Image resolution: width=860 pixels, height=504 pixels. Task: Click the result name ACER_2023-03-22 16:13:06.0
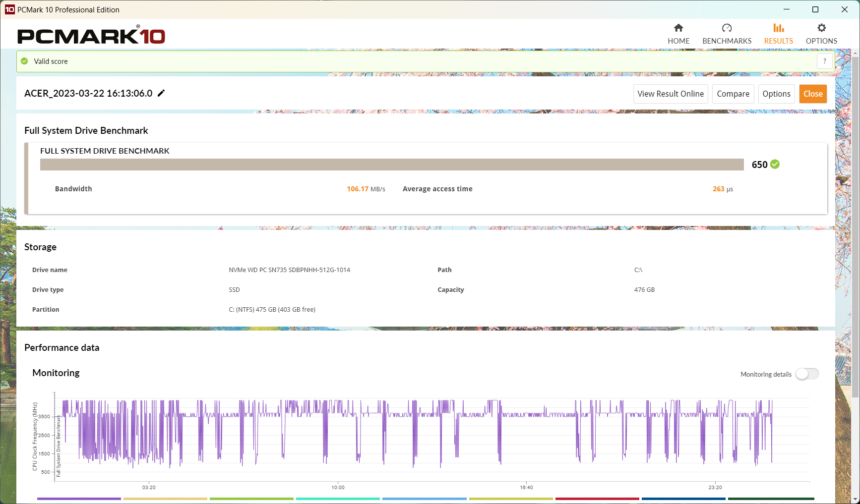point(88,93)
